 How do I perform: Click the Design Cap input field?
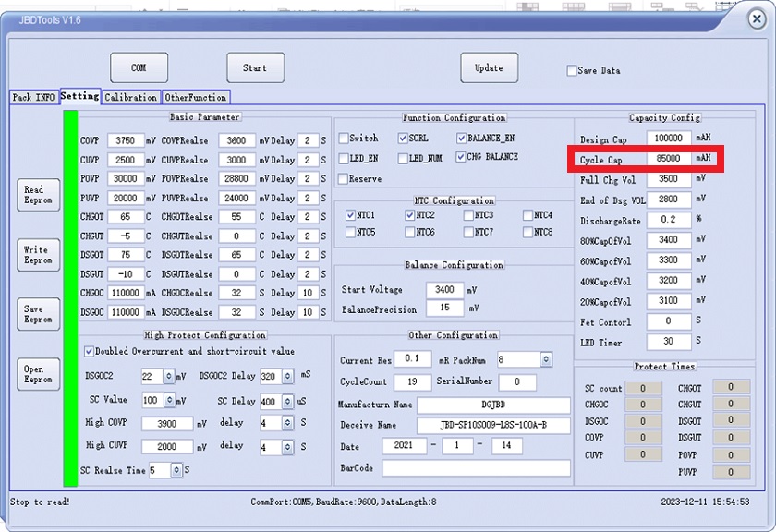[669, 138]
